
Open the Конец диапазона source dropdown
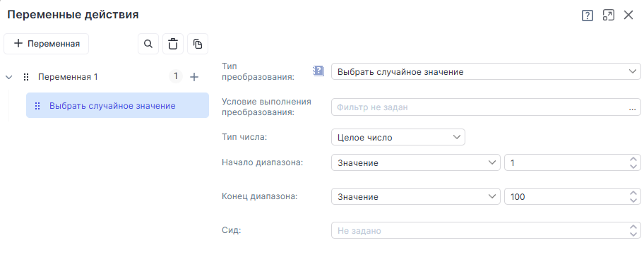click(x=416, y=196)
